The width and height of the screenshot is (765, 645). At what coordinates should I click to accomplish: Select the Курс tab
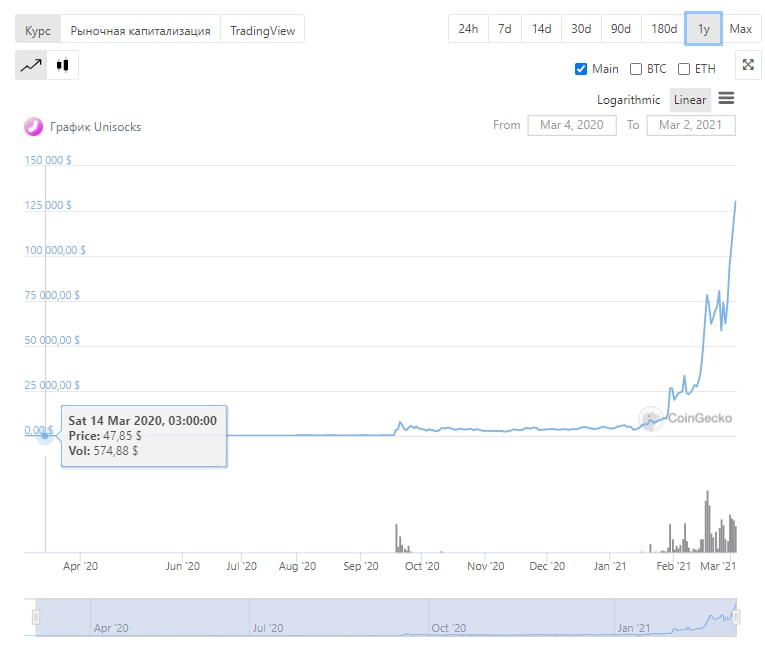point(38,30)
